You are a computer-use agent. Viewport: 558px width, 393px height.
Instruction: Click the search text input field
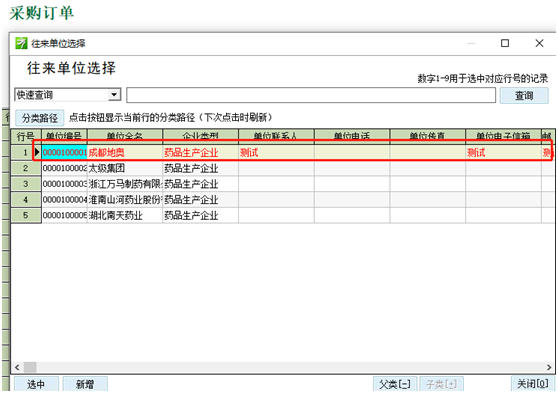click(311, 95)
